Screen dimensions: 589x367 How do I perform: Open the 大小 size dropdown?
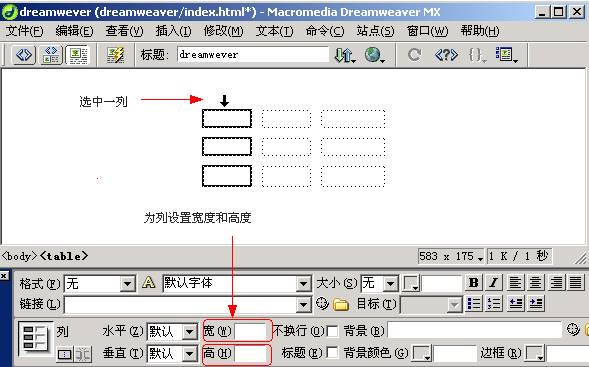tap(390, 284)
